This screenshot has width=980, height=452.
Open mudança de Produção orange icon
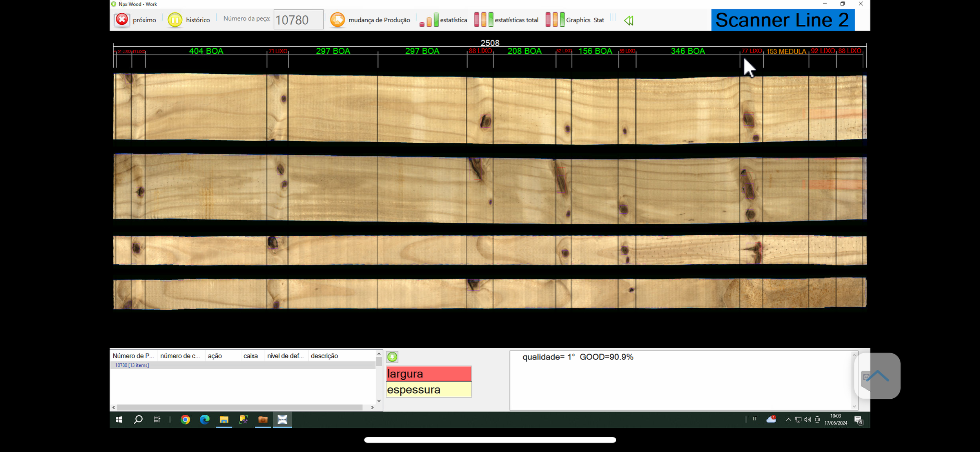tap(337, 20)
